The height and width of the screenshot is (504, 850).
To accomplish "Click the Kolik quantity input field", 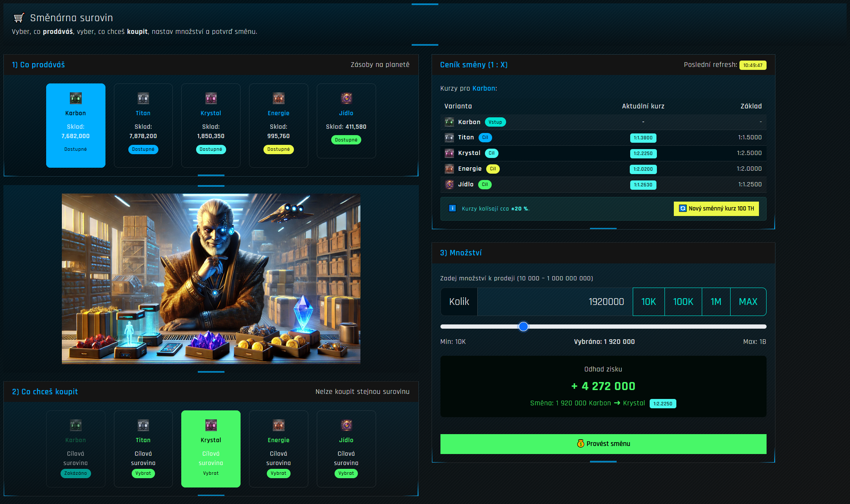I will [x=555, y=302].
